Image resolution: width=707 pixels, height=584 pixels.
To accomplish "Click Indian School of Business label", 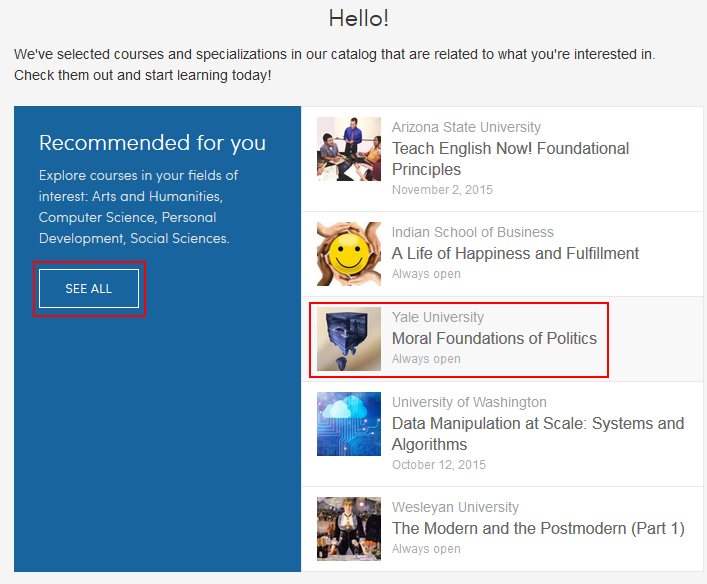I will pyautogui.click(x=473, y=232).
